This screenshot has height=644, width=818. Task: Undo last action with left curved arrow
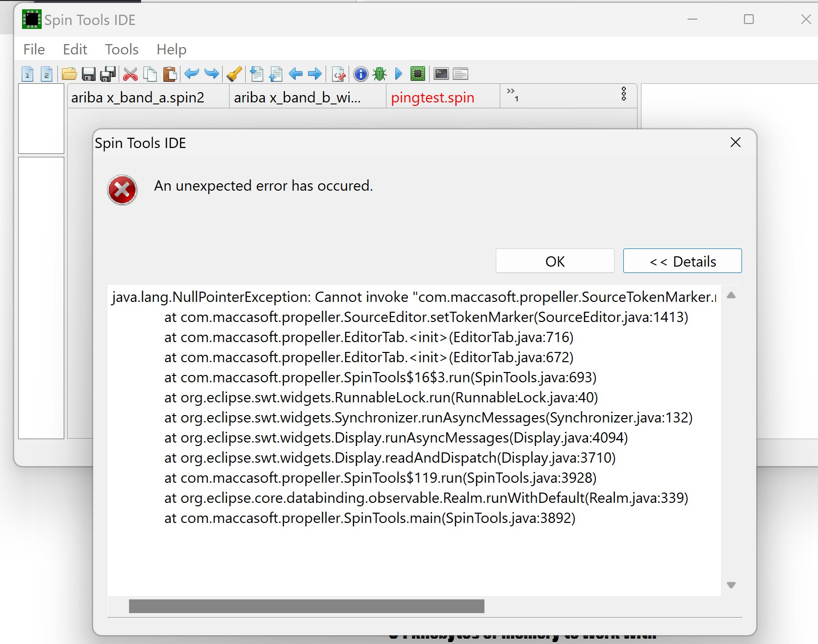(x=192, y=74)
